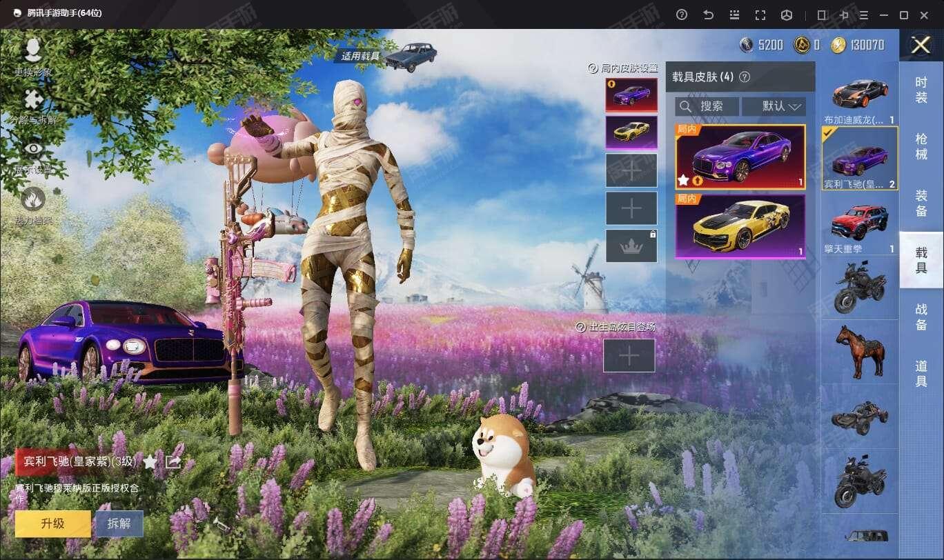Toggle the 展示设置 eye display settings

coord(32,149)
